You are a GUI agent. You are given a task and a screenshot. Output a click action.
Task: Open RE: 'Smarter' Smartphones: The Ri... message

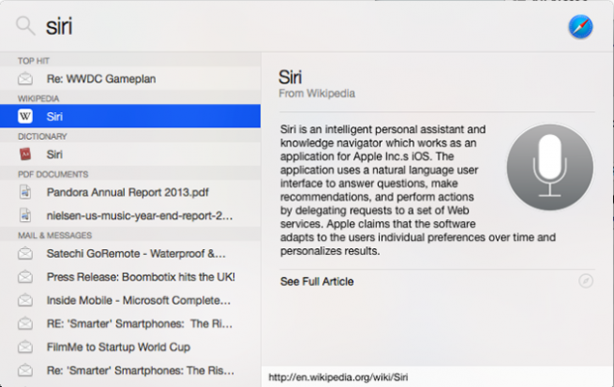[130, 324]
